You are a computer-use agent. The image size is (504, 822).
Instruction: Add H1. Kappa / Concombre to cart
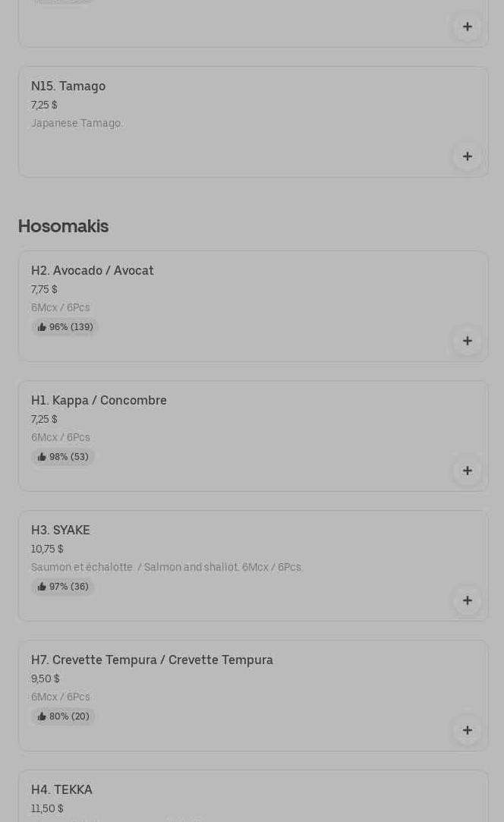468,471
